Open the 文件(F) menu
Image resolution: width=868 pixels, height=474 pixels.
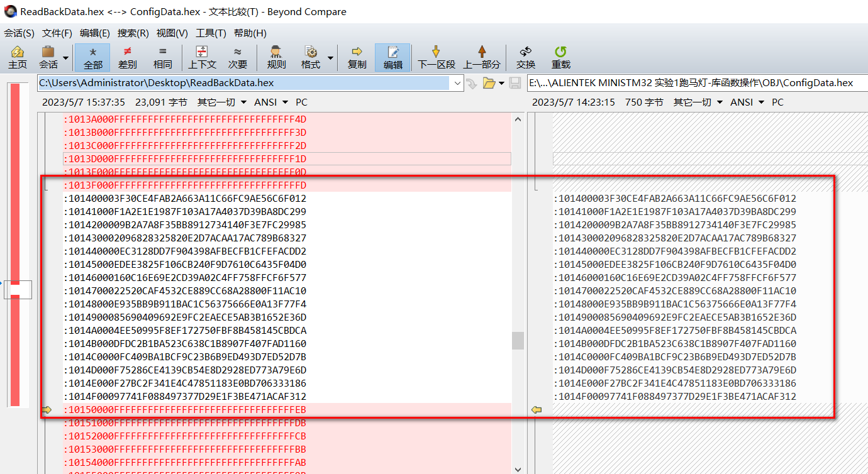pos(57,33)
